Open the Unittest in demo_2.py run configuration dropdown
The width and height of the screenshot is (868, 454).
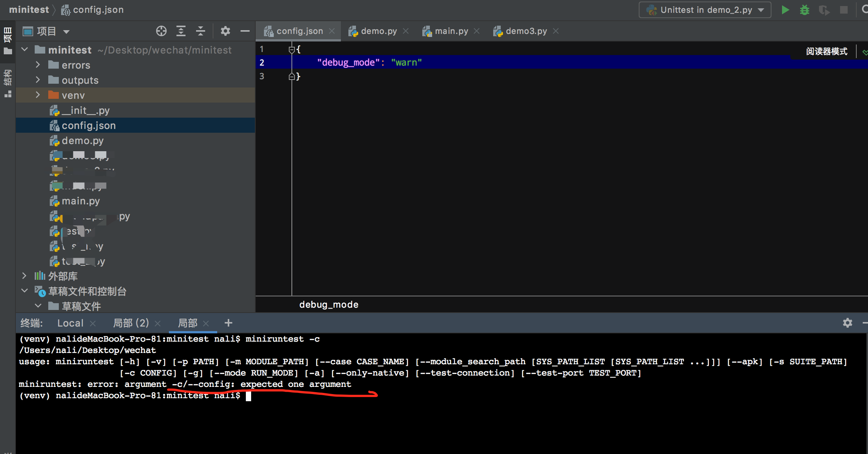pos(705,10)
